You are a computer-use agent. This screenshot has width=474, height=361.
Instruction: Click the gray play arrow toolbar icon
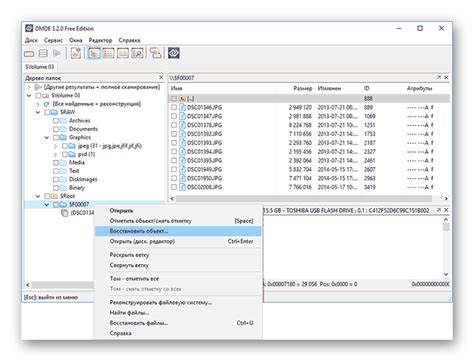coord(57,53)
